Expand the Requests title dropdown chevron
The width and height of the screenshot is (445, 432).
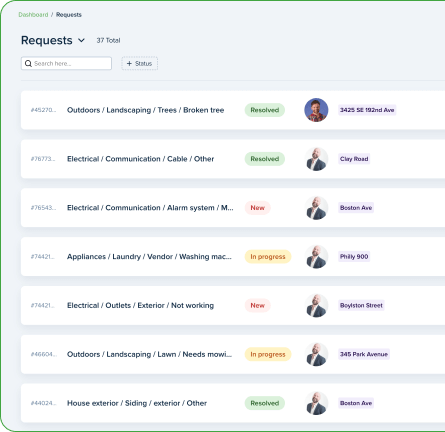81,40
